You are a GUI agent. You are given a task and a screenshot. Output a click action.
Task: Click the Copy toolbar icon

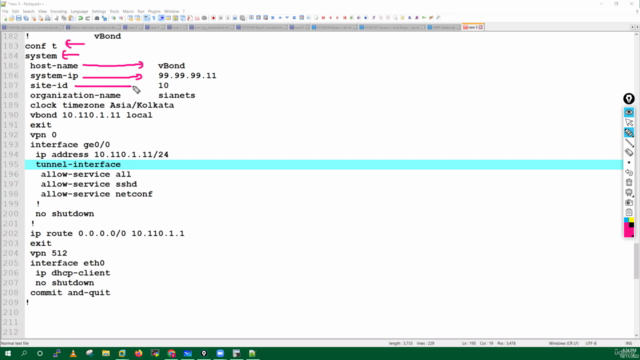(64, 18)
